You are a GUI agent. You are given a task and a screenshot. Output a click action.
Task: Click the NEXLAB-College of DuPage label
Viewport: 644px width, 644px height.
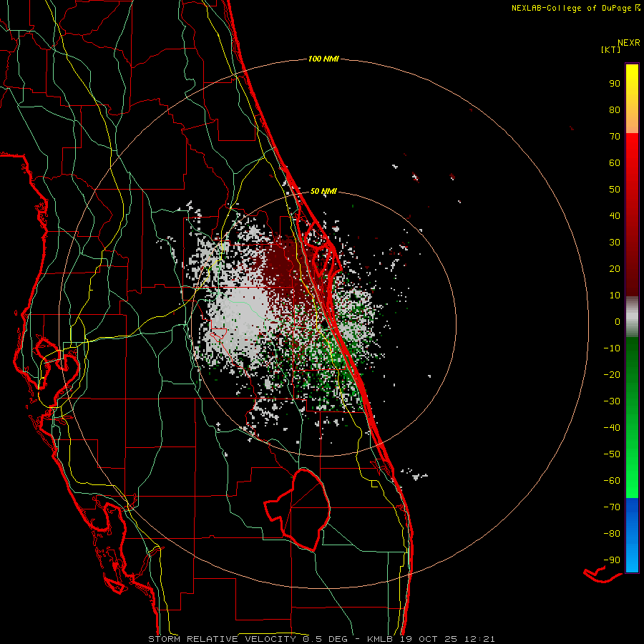click(x=571, y=8)
